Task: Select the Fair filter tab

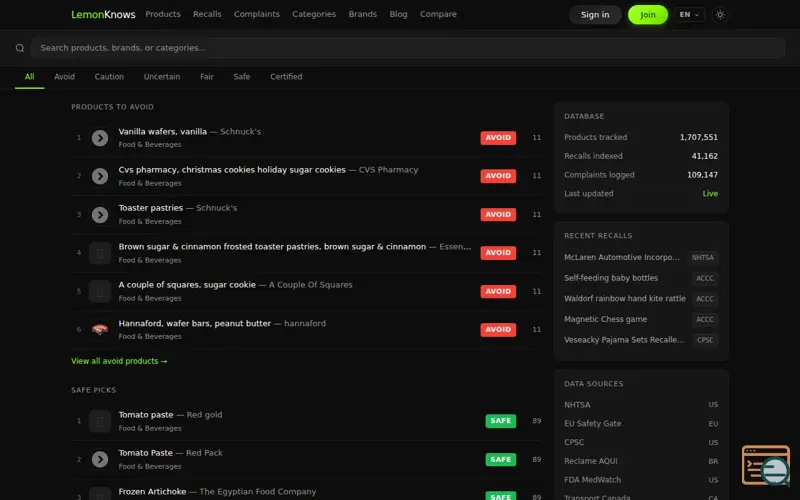Action: tap(207, 77)
